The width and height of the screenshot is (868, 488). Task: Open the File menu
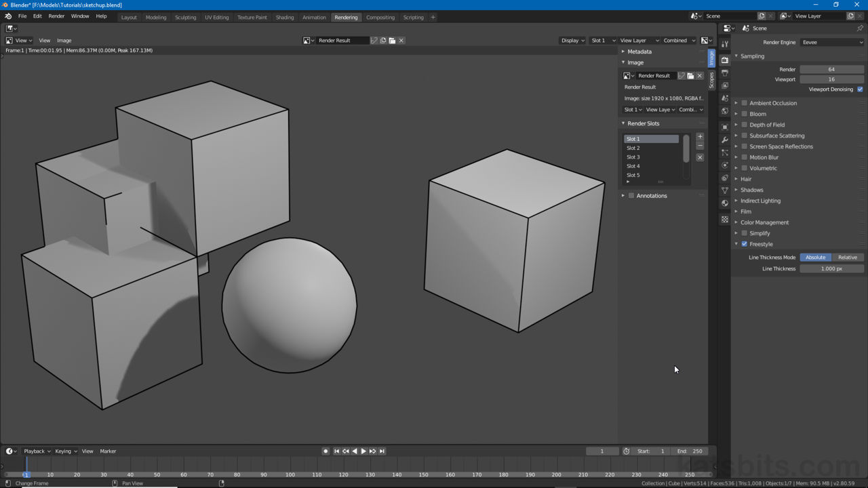[x=22, y=16]
